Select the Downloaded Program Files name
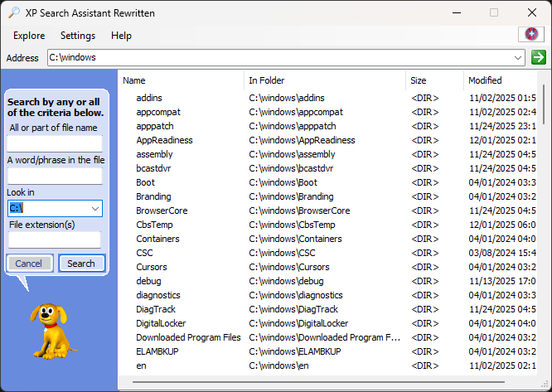The width and height of the screenshot is (552, 392). pyautogui.click(x=188, y=337)
